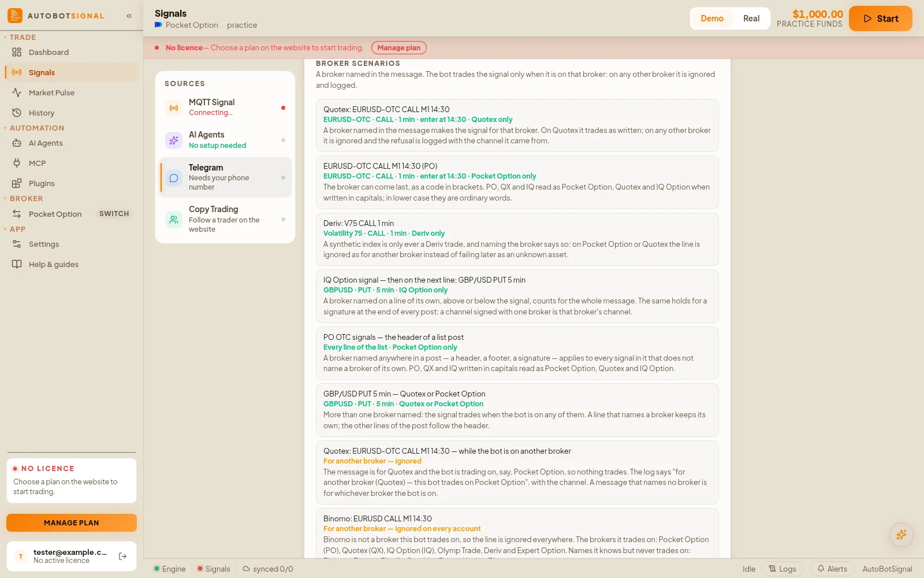Click the Start button

881,18
